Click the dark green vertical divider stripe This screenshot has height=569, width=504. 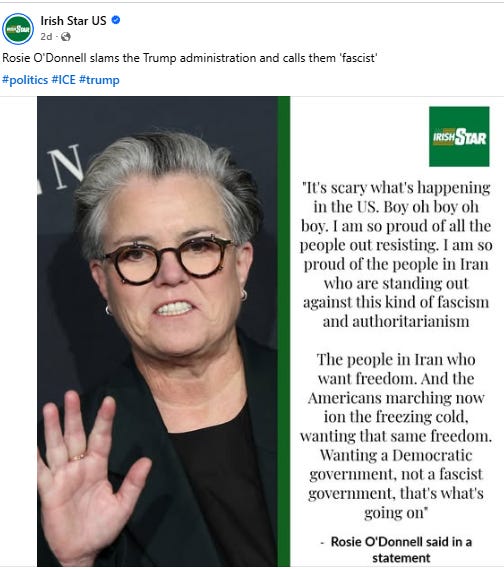coord(284,331)
